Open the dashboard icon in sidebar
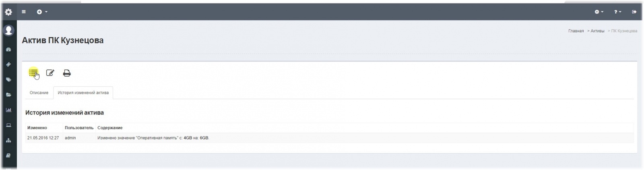This screenshot has width=644, height=170. point(8,50)
